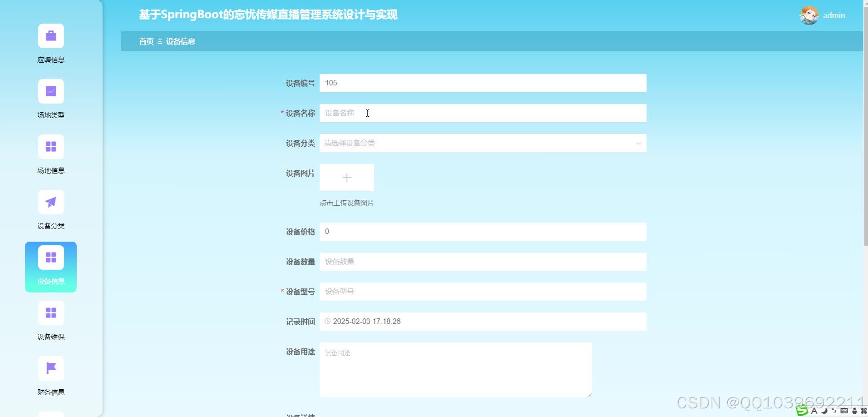The width and height of the screenshot is (868, 417).
Task: Open the breadcrumb list icon after 首页
Action: 159,41
